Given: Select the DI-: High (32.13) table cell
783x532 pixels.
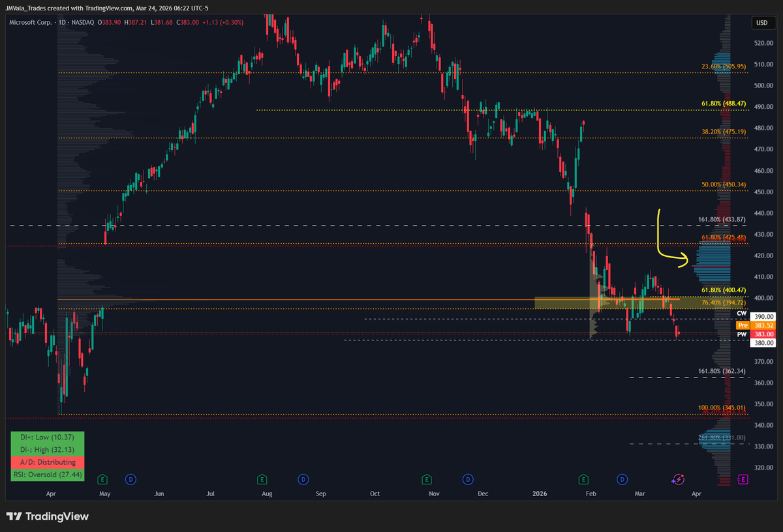Looking at the screenshot, I should point(48,449).
